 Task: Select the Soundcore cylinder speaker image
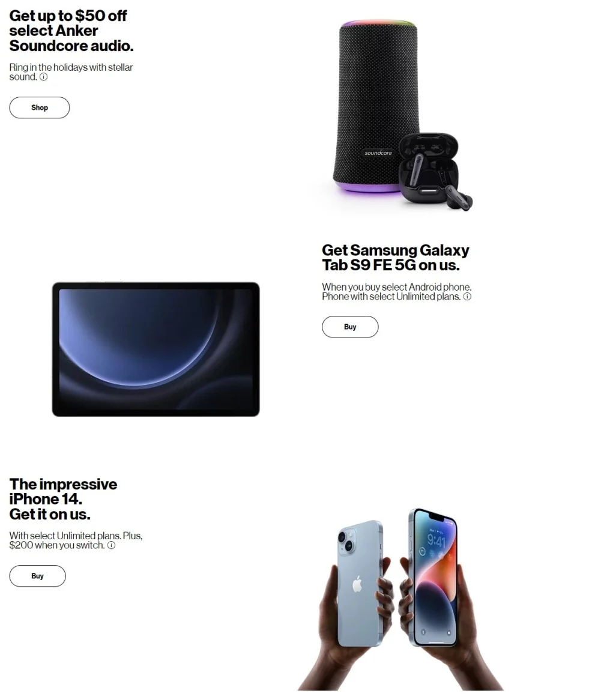376,106
